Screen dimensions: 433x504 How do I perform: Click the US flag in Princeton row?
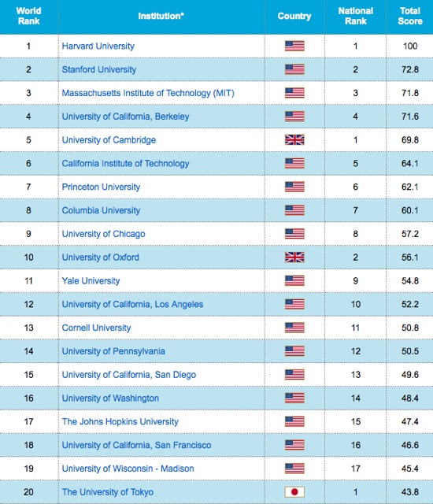click(x=294, y=187)
